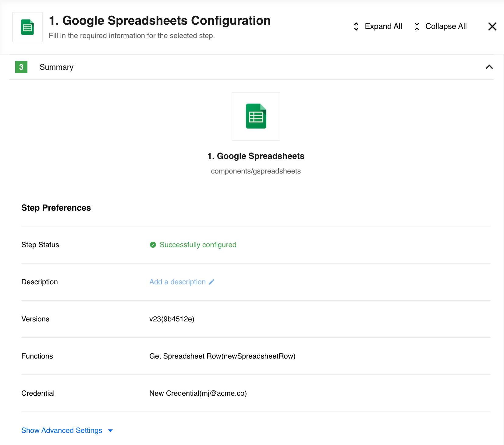This screenshot has height=445, width=504.
Task: Click Get Spreadsheet Row function value
Action: click(x=222, y=356)
